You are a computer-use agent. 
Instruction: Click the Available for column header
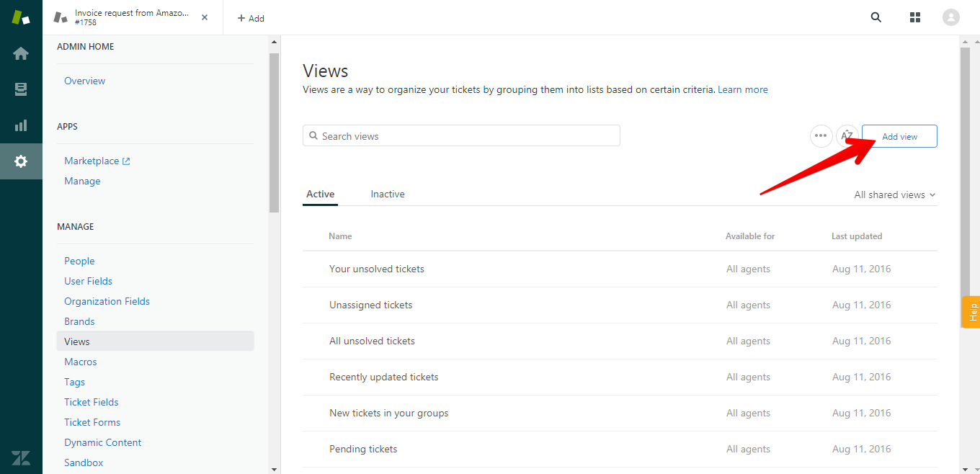(x=750, y=236)
